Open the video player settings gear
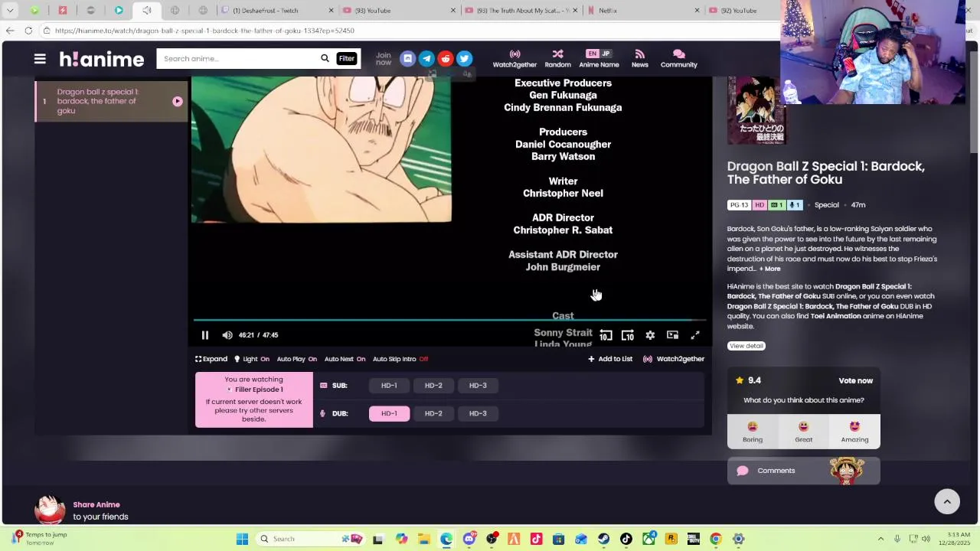Viewport: 980px width, 551px height. click(650, 335)
